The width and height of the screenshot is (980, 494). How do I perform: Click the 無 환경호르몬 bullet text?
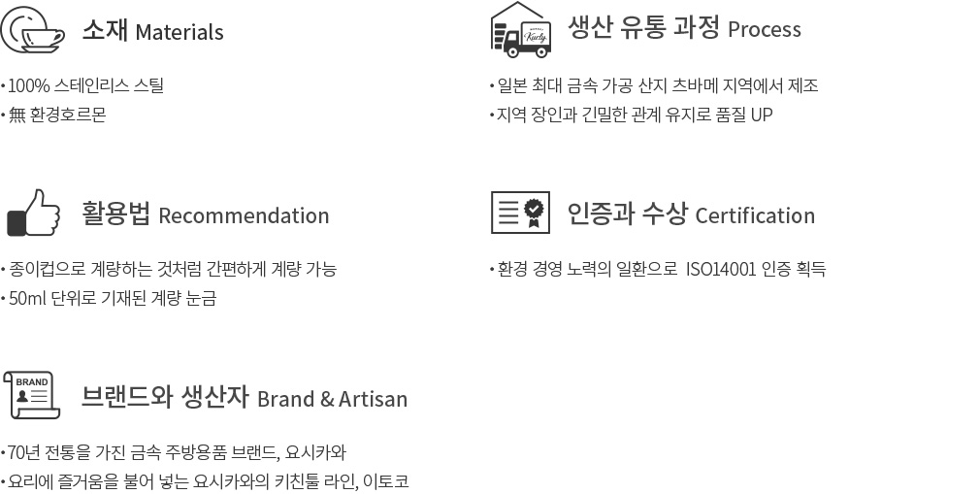(53, 115)
